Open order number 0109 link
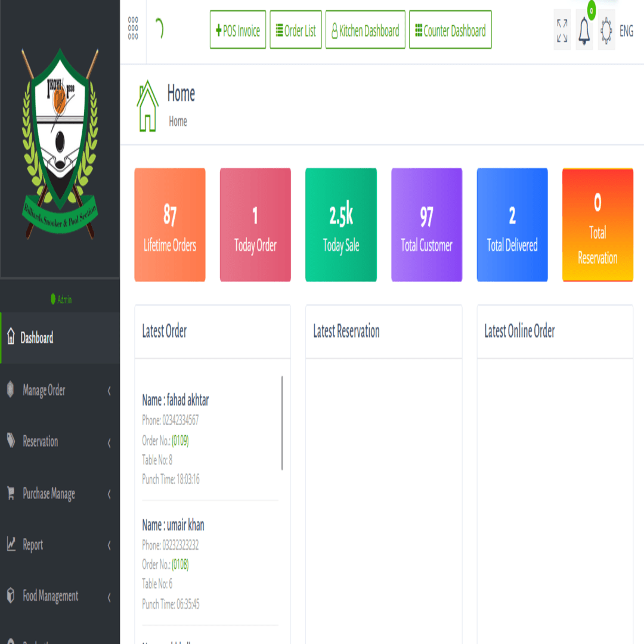644x644 pixels. (180, 441)
